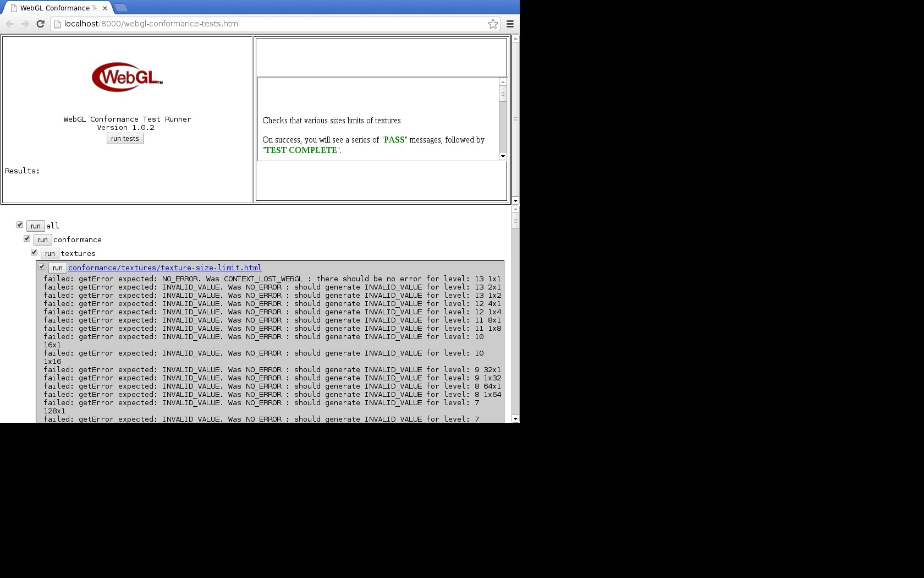Uncheck the texture-size-limit.html test checkbox
The image size is (924, 578).
[42, 267]
